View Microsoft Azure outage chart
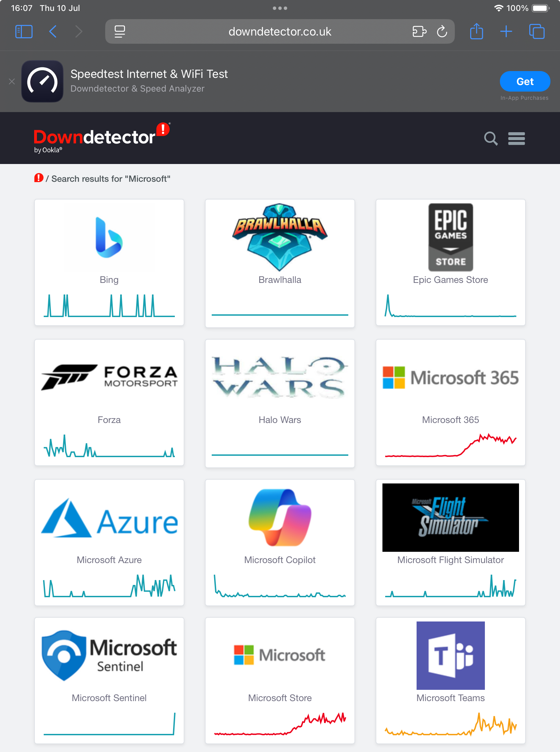 click(x=109, y=586)
